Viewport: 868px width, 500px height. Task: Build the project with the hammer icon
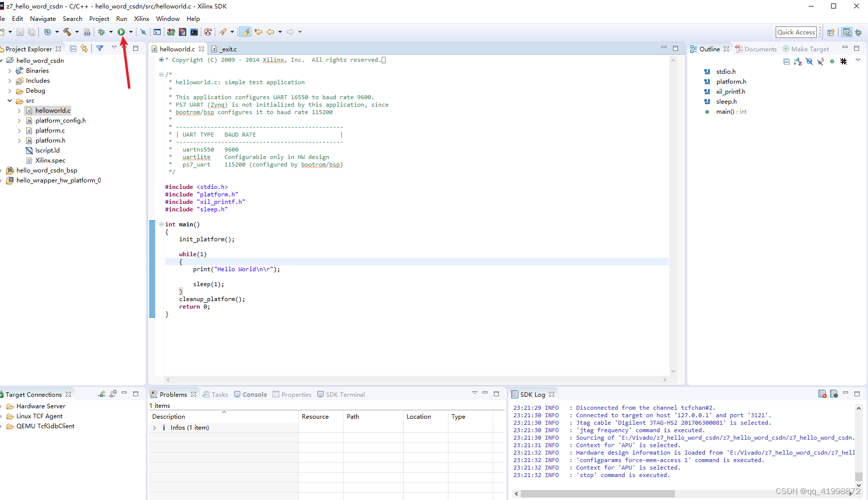click(x=68, y=32)
